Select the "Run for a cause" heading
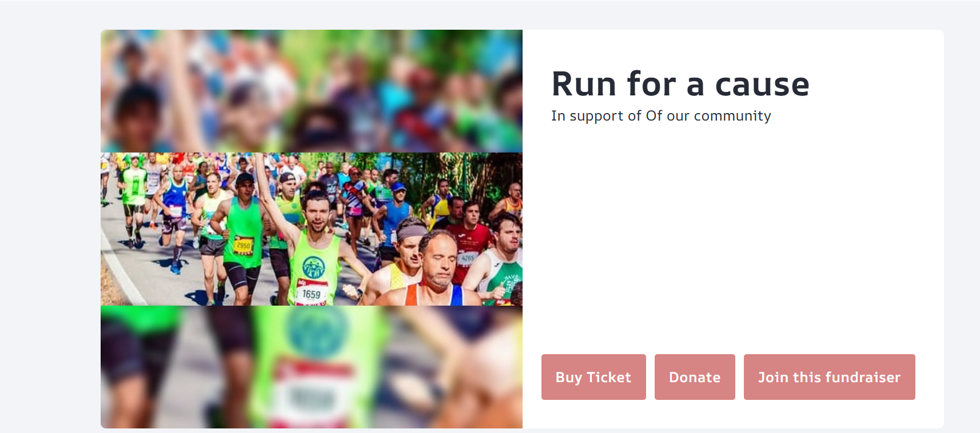This screenshot has width=980, height=433. 680,84
